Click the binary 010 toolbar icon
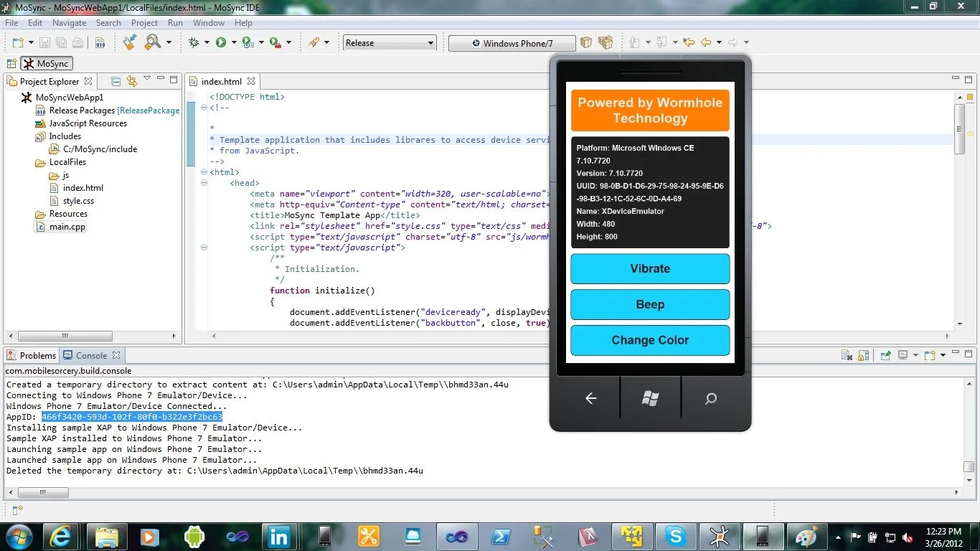This screenshot has width=980, height=551. pyautogui.click(x=100, y=43)
